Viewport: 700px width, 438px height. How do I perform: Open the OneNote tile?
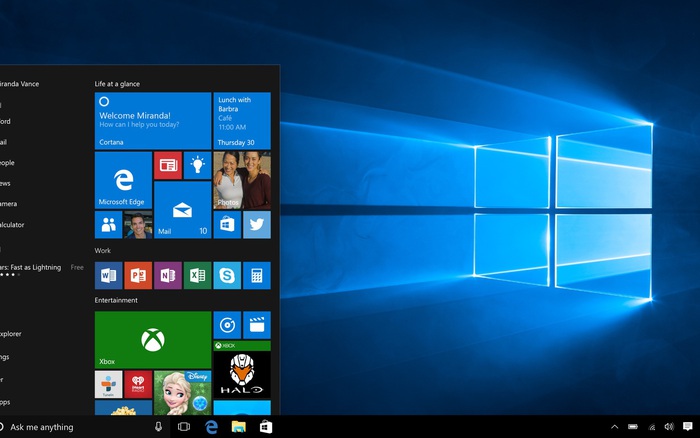coord(167,275)
